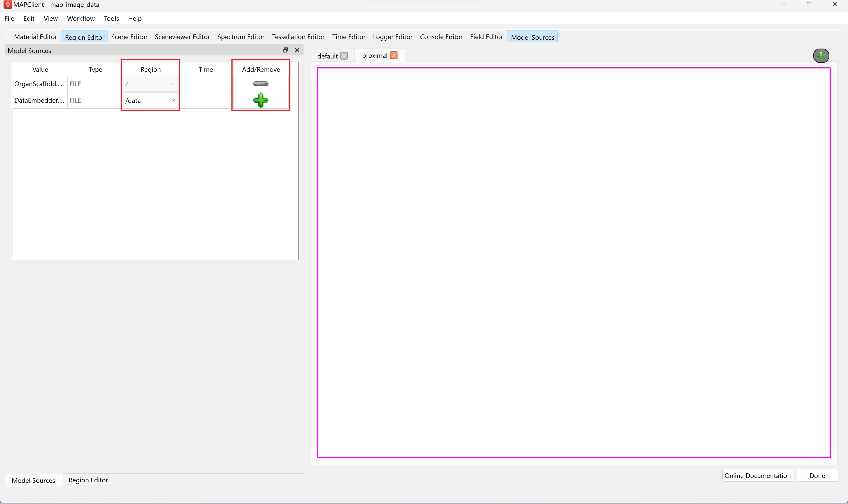
Task: Float the Model Sources dock panel
Action: 285,50
